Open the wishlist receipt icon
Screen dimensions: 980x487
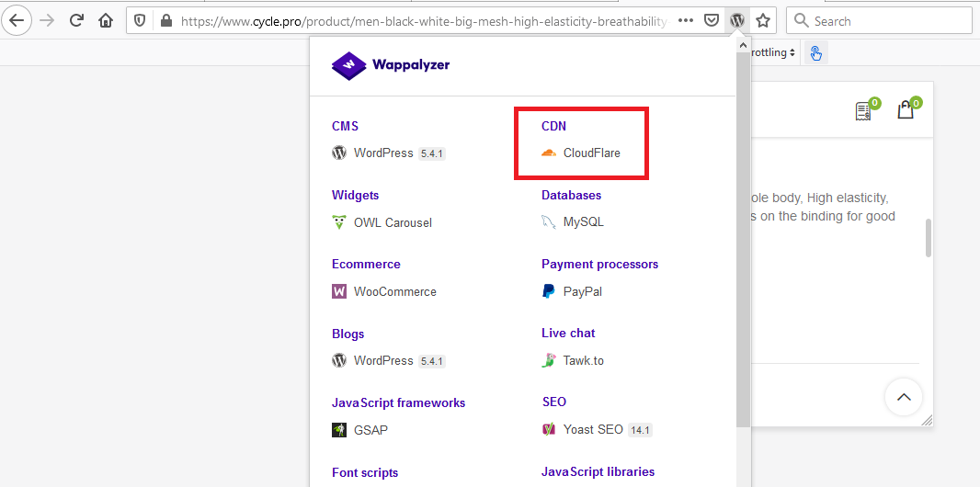click(864, 110)
